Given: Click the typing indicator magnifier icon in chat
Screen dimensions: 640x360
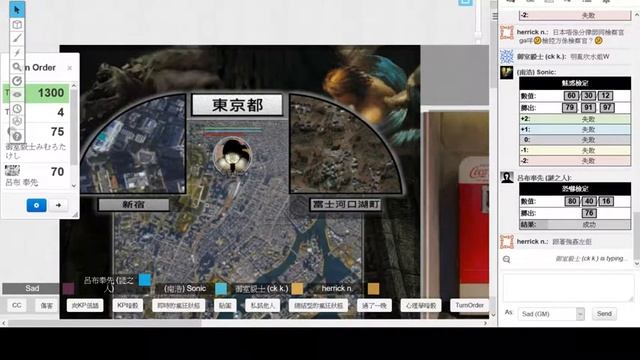Looking at the screenshot, I should (x=507, y=259).
